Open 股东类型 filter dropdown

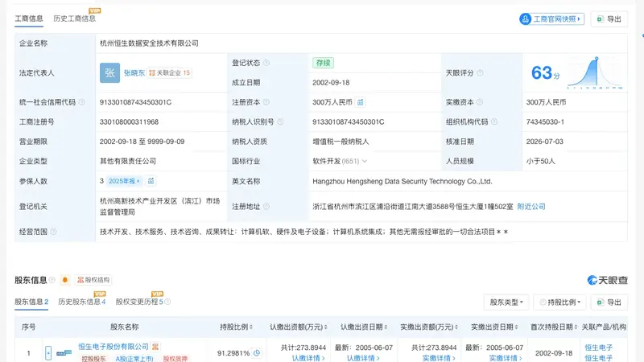click(506, 302)
